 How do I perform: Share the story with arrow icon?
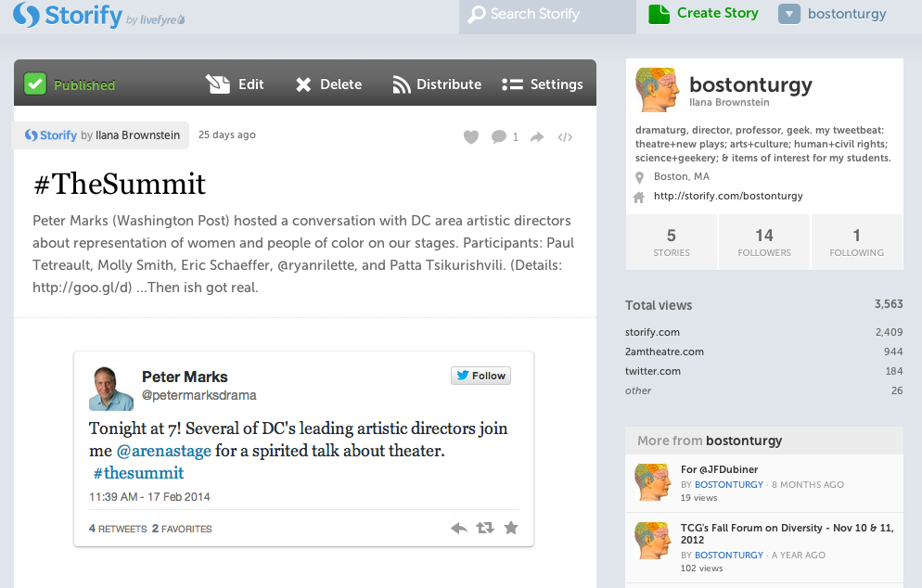click(x=537, y=137)
